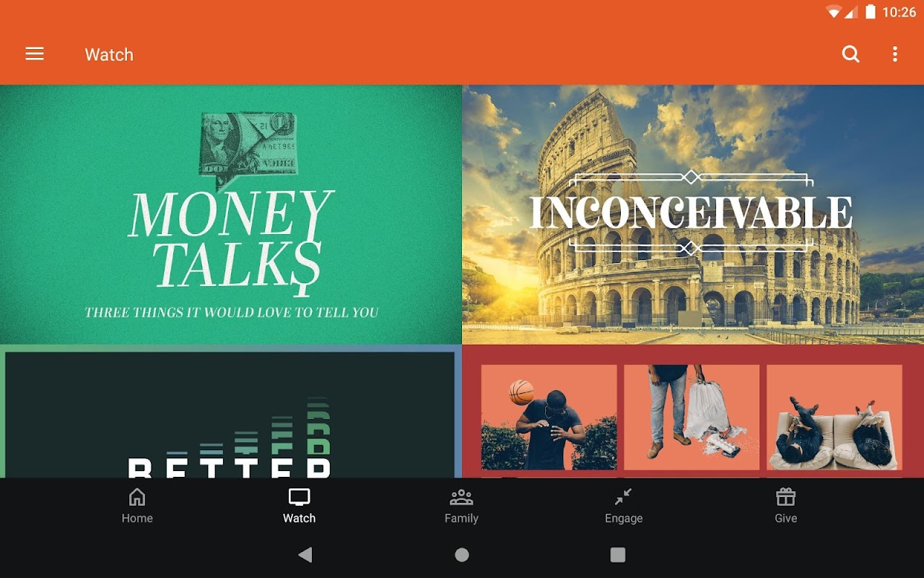
Task: Go back with Android back triangle
Action: [x=305, y=555]
